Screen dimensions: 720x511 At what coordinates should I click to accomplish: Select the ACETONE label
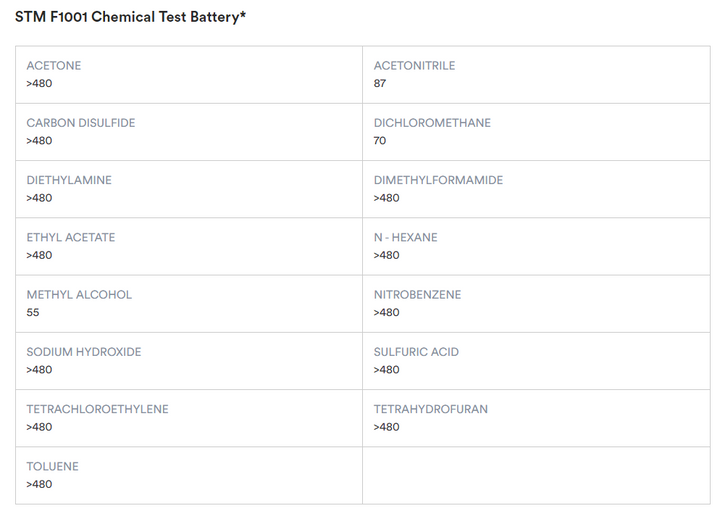[54, 66]
